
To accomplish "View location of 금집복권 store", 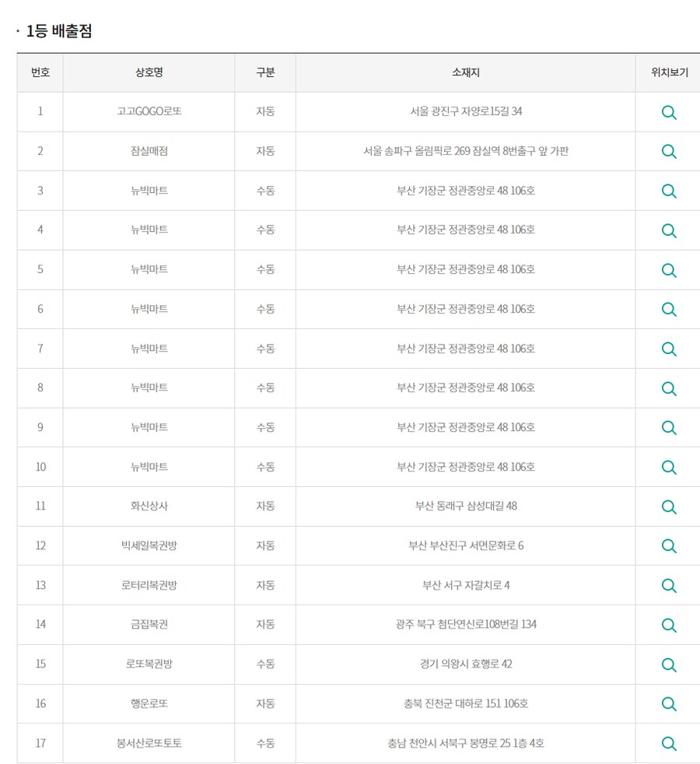I will tap(669, 626).
